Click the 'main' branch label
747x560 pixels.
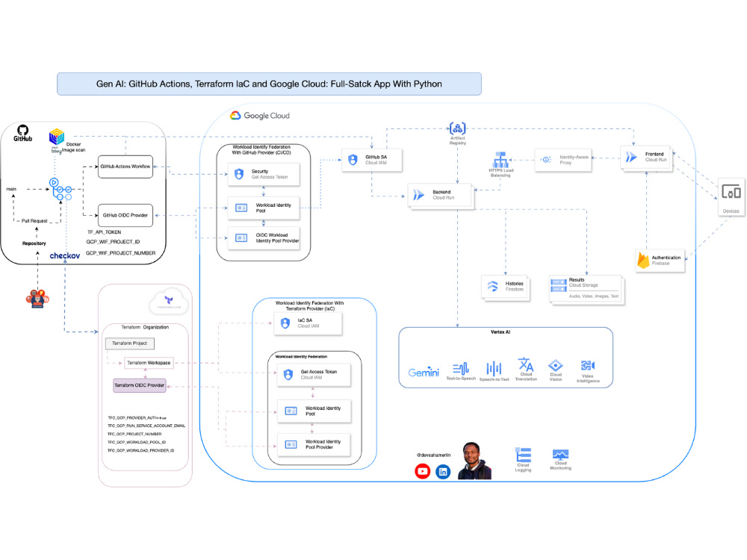(x=11, y=189)
